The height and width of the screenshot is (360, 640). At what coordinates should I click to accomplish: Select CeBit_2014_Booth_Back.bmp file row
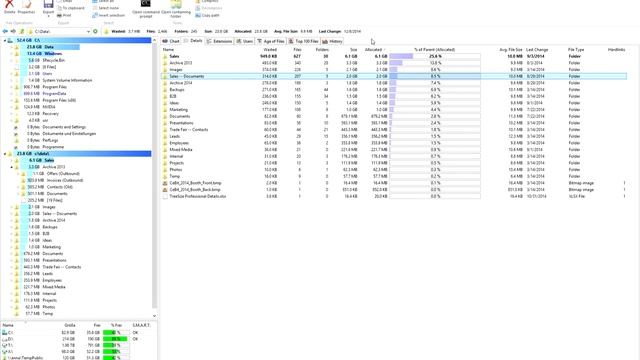point(394,190)
